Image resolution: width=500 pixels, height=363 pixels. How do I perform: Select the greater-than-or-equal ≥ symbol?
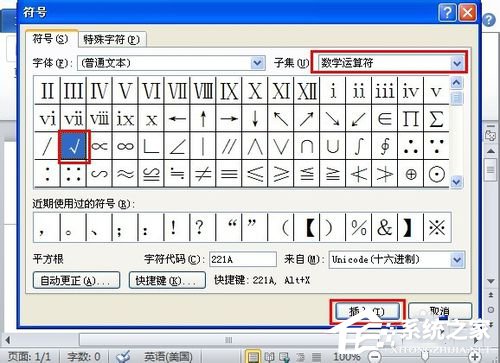click(x=281, y=174)
